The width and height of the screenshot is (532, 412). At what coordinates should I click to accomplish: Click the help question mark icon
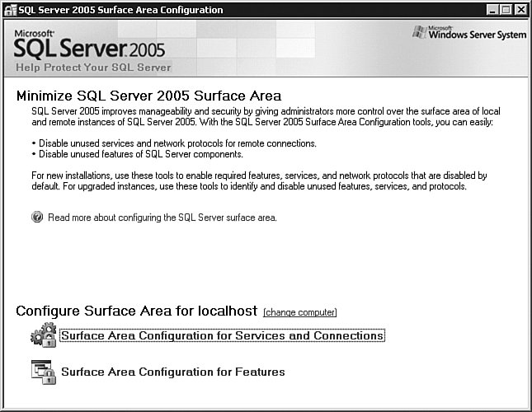[37, 217]
